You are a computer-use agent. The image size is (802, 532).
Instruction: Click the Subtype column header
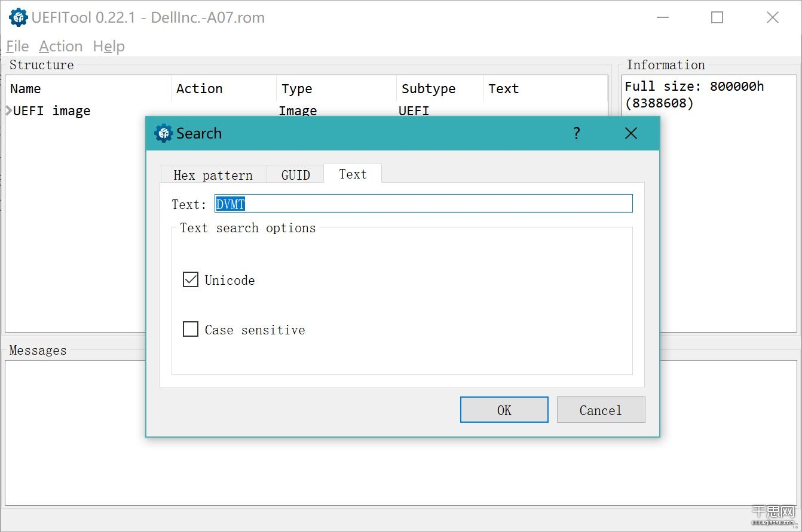440,89
